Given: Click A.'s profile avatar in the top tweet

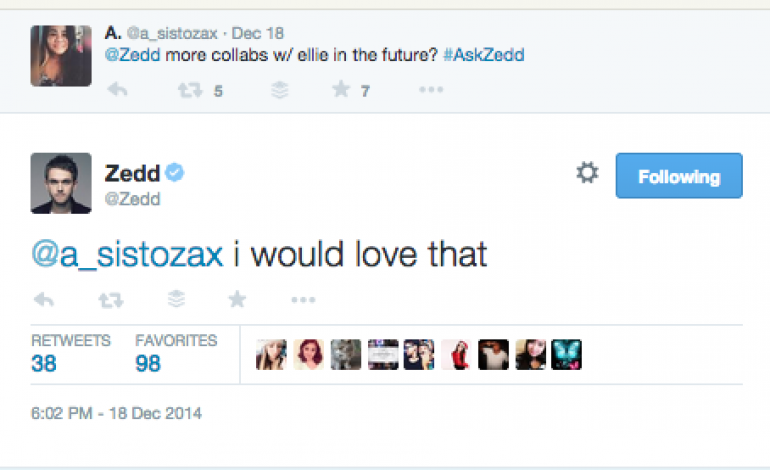Looking at the screenshot, I should coord(61,55).
